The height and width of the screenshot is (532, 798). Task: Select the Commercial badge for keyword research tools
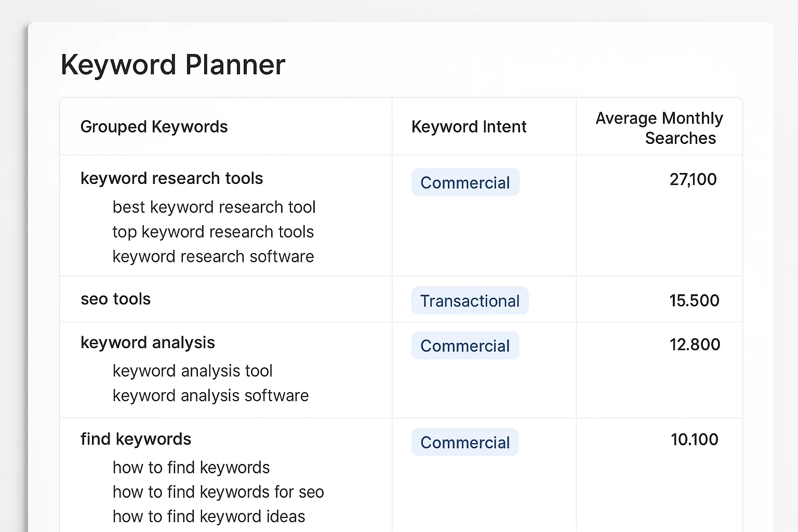click(465, 182)
